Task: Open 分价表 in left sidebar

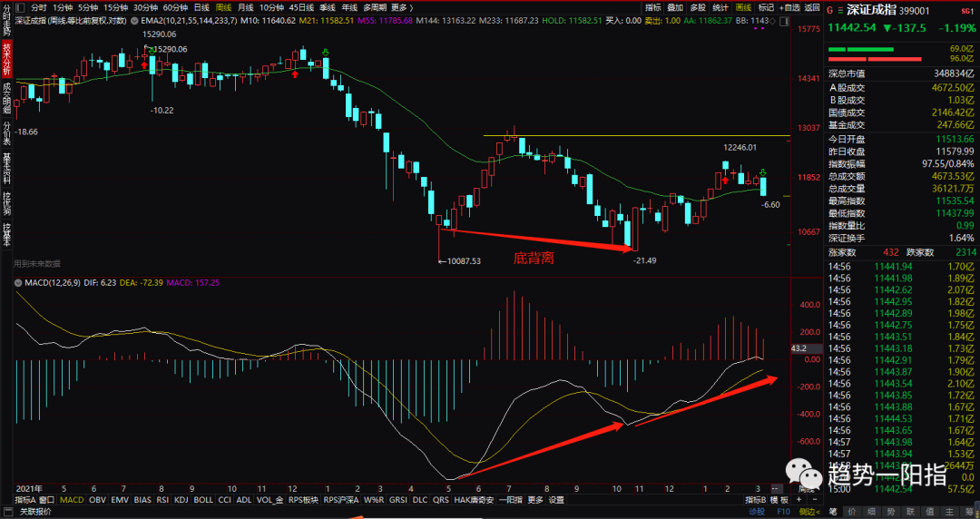Action: [x=7, y=132]
